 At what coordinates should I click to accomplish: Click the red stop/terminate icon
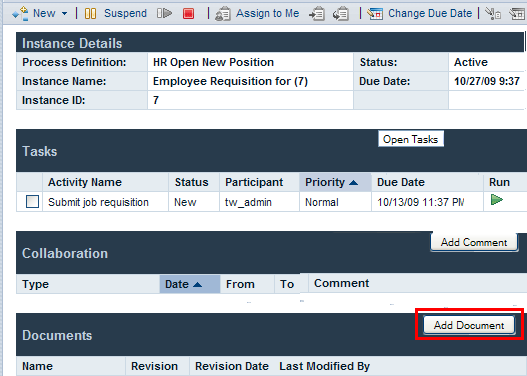pos(189,14)
